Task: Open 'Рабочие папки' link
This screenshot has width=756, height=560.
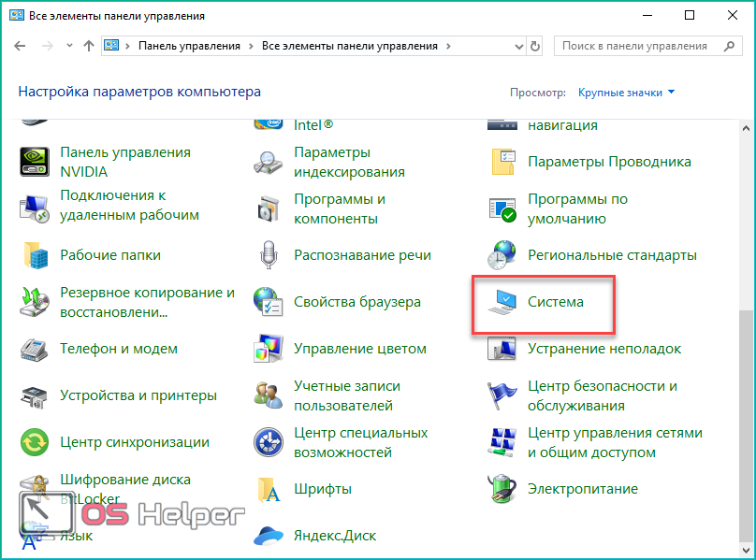Action: pyautogui.click(x=110, y=255)
